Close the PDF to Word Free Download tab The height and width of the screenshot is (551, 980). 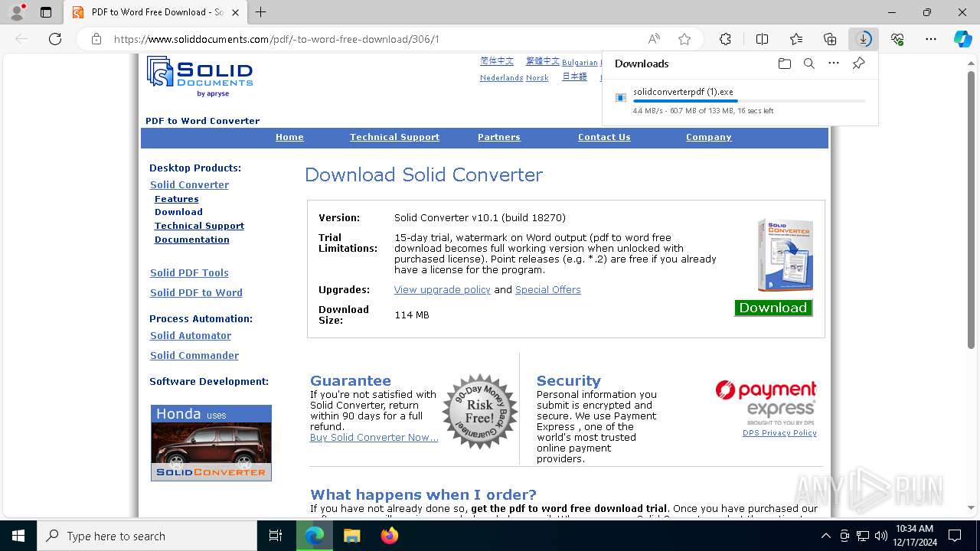coord(235,12)
